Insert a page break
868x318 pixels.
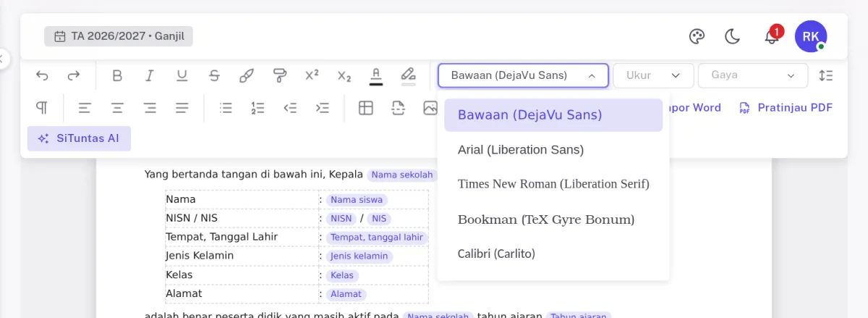coord(398,108)
